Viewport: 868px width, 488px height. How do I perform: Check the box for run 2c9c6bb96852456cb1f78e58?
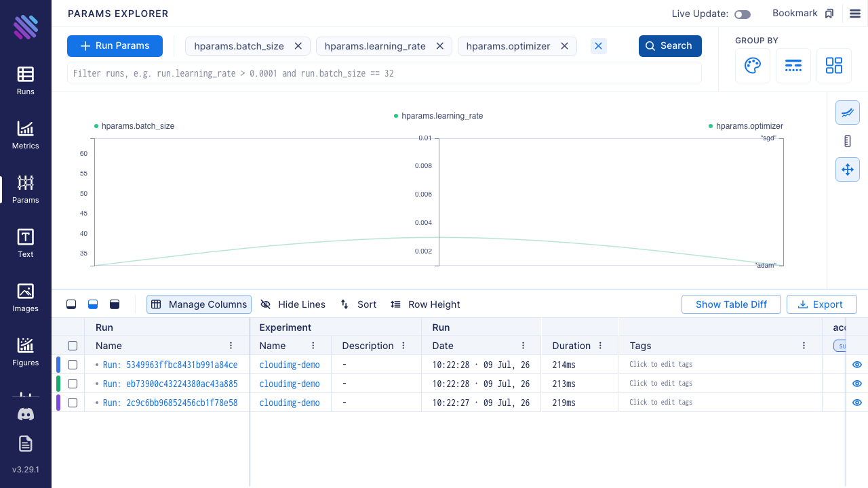click(x=73, y=403)
